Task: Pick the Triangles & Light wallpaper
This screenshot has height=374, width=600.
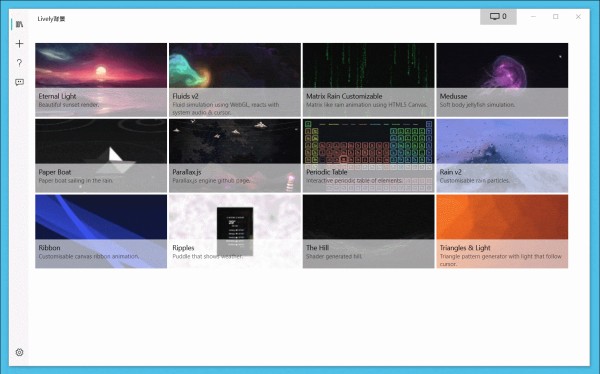Action: pyautogui.click(x=502, y=231)
